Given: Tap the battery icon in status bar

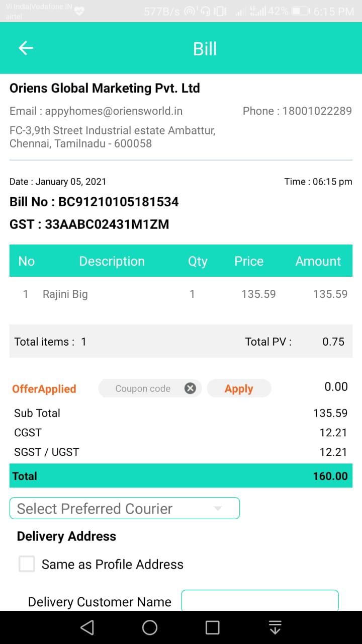Looking at the screenshot, I should (301, 11).
